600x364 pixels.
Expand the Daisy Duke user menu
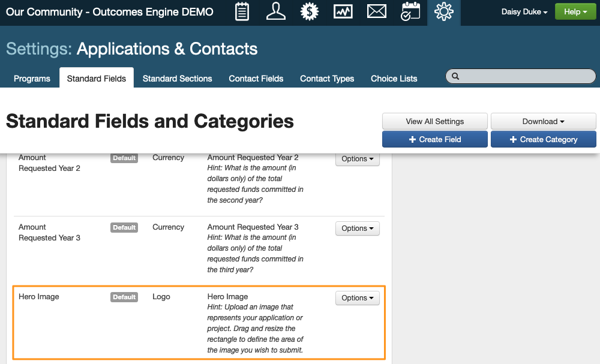(x=524, y=12)
